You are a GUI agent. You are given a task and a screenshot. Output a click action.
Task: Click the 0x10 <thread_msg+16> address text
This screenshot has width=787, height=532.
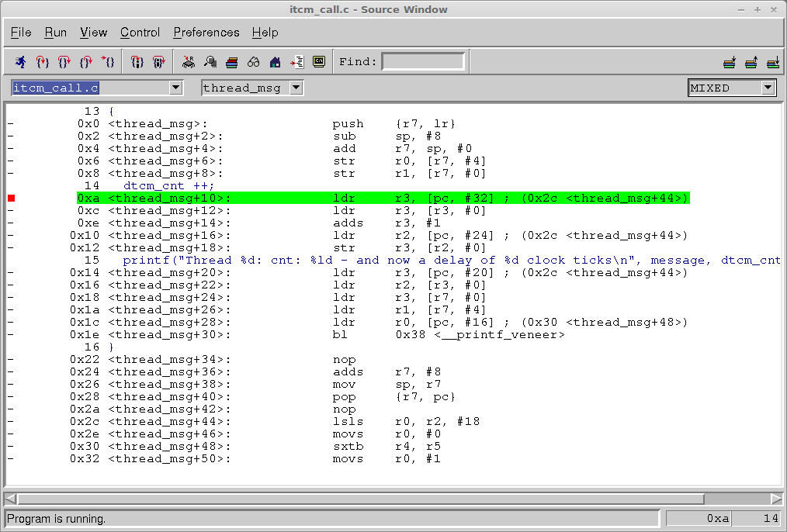point(150,236)
